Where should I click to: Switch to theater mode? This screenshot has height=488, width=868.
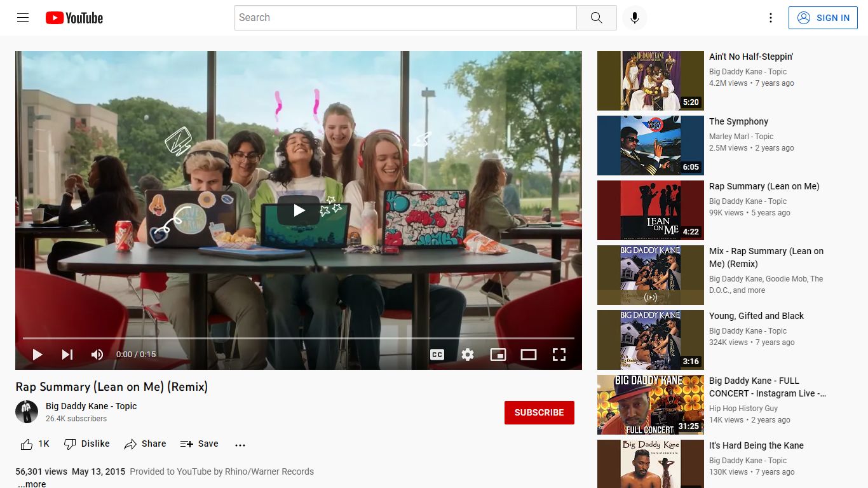(529, 355)
